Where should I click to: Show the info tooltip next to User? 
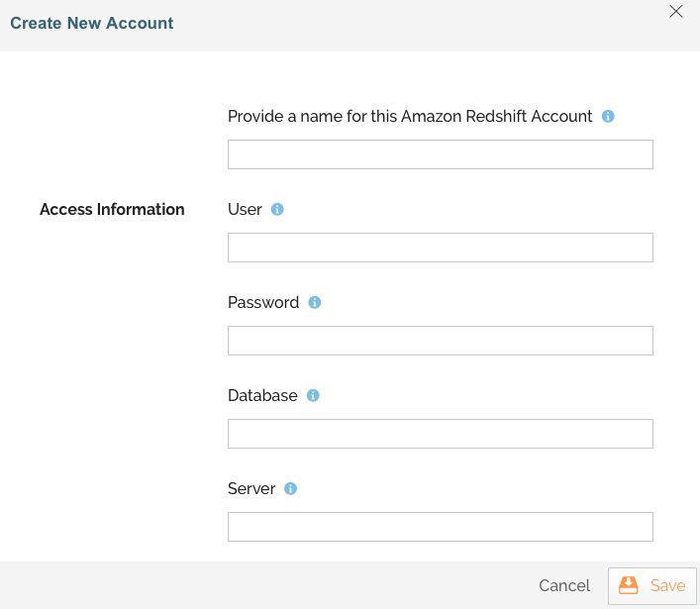pos(277,209)
